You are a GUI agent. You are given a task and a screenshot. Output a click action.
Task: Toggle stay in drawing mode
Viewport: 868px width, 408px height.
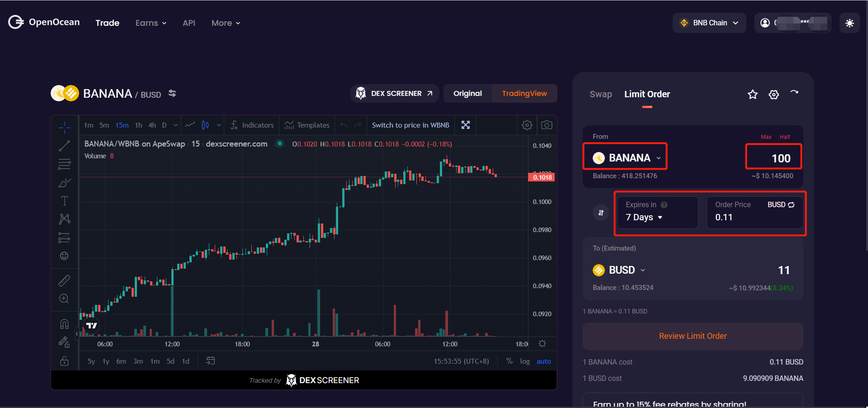click(64, 342)
